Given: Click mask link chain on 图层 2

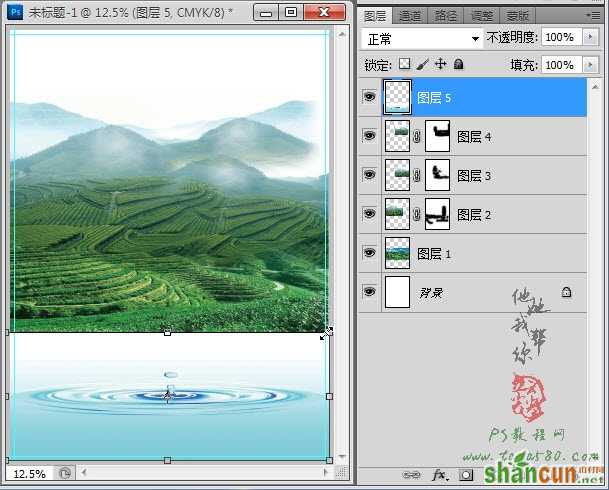Looking at the screenshot, I should (x=417, y=214).
